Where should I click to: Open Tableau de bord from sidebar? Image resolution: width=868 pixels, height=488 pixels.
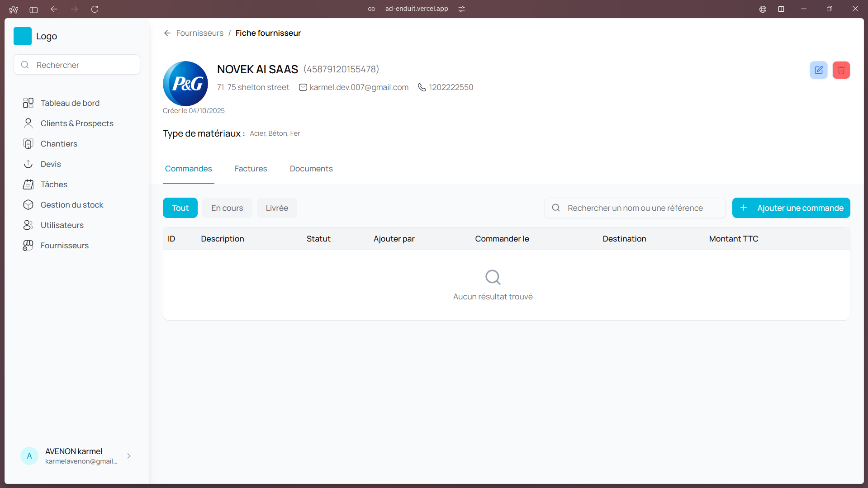coord(70,103)
